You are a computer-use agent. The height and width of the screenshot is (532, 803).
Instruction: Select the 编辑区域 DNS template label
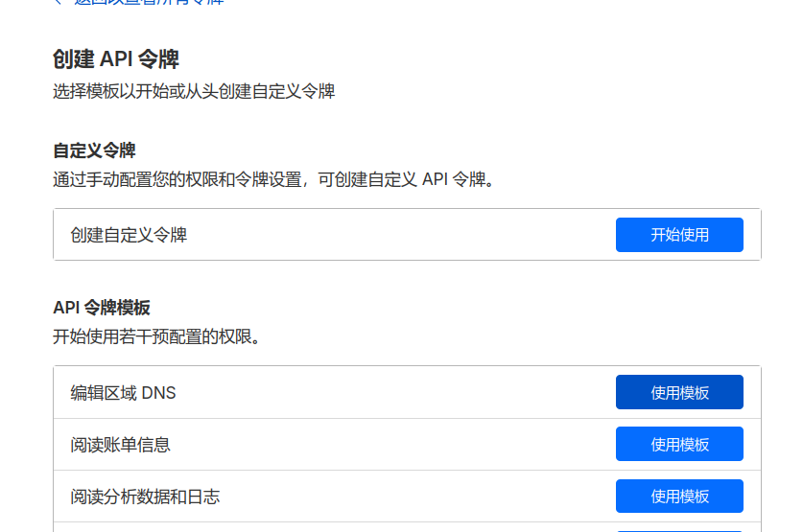(x=123, y=392)
